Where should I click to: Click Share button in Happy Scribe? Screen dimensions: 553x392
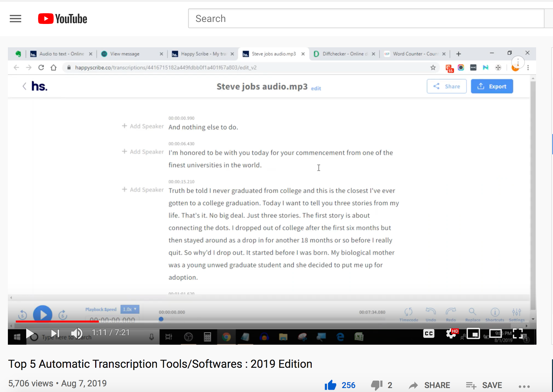pos(447,86)
